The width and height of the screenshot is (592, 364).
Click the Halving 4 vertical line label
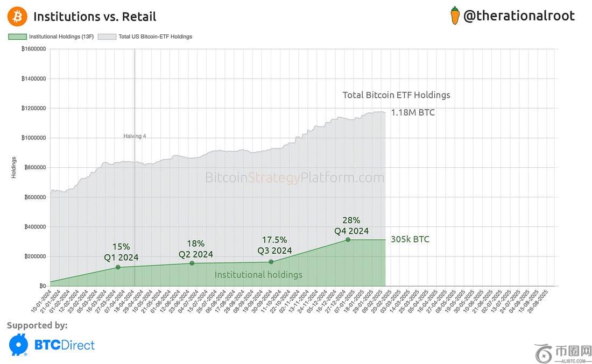(135, 136)
